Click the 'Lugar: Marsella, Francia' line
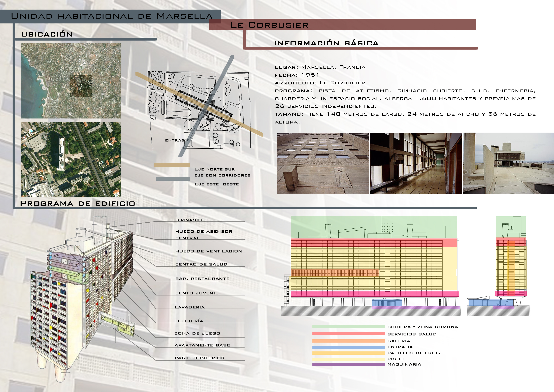The height and width of the screenshot is (392, 554). click(x=320, y=67)
